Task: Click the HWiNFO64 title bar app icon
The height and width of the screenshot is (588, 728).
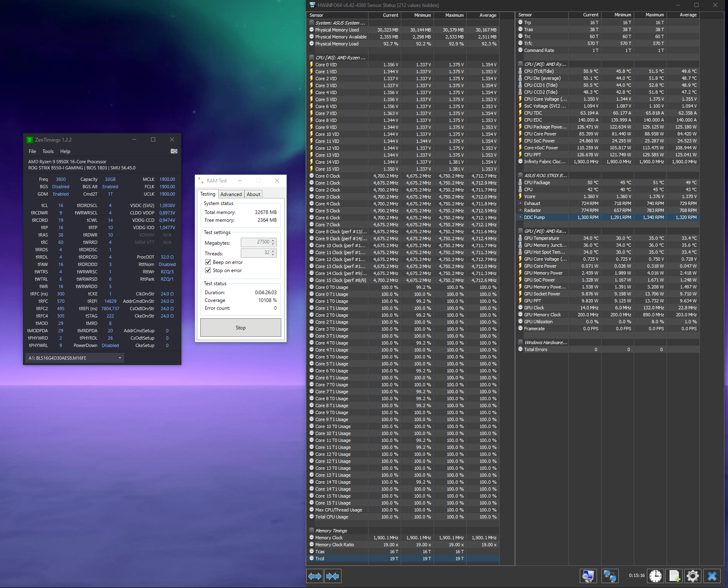Action: (312, 5)
